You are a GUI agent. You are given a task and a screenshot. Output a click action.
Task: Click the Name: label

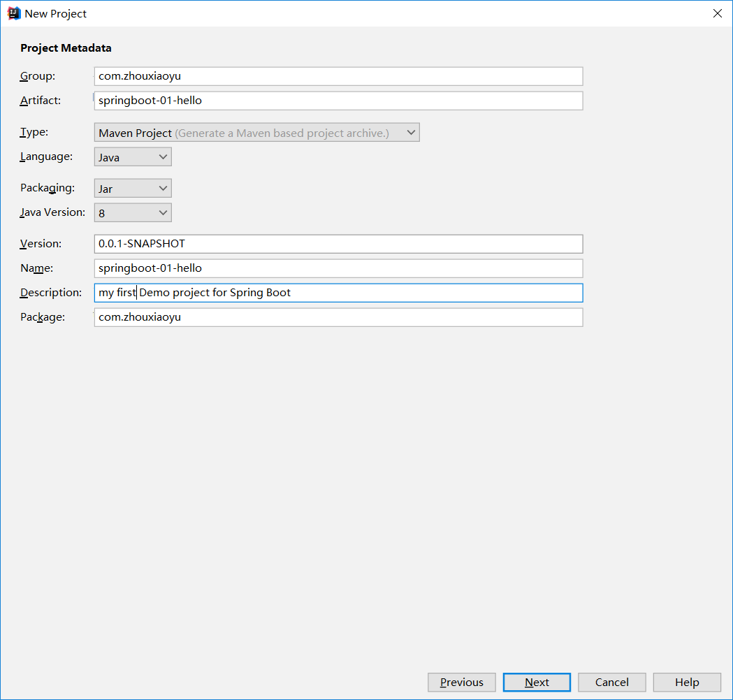(x=36, y=268)
